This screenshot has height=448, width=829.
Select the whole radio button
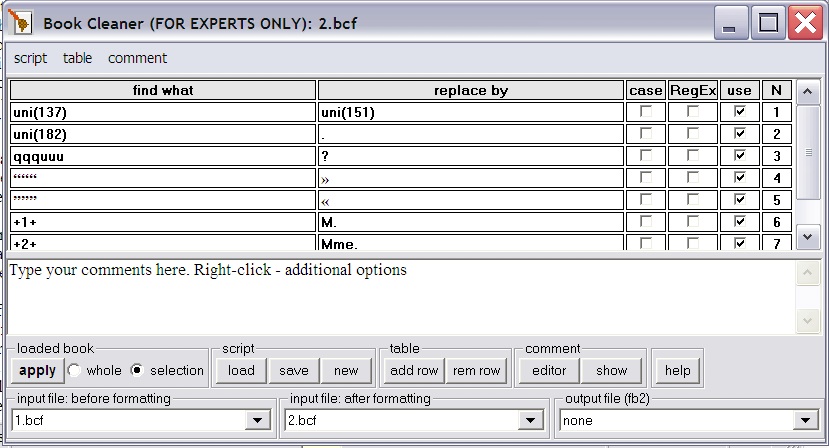(74, 370)
